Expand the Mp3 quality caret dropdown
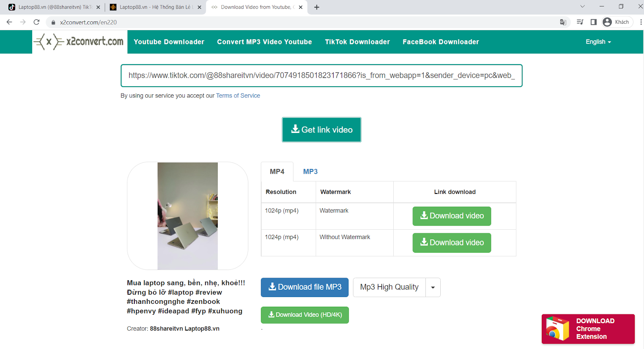644x349 pixels. tap(433, 287)
